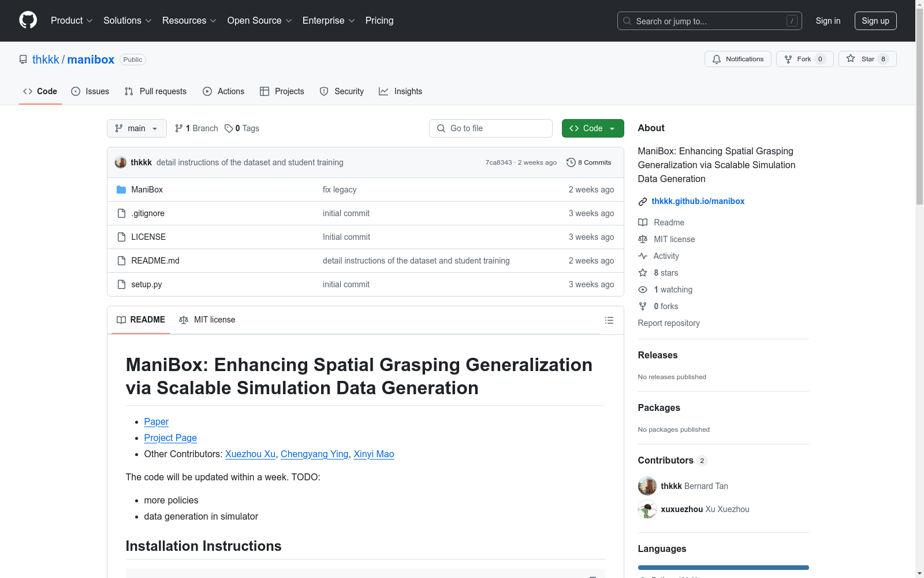Click the .gitignore file icon
The image size is (924, 578).
(x=121, y=213)
